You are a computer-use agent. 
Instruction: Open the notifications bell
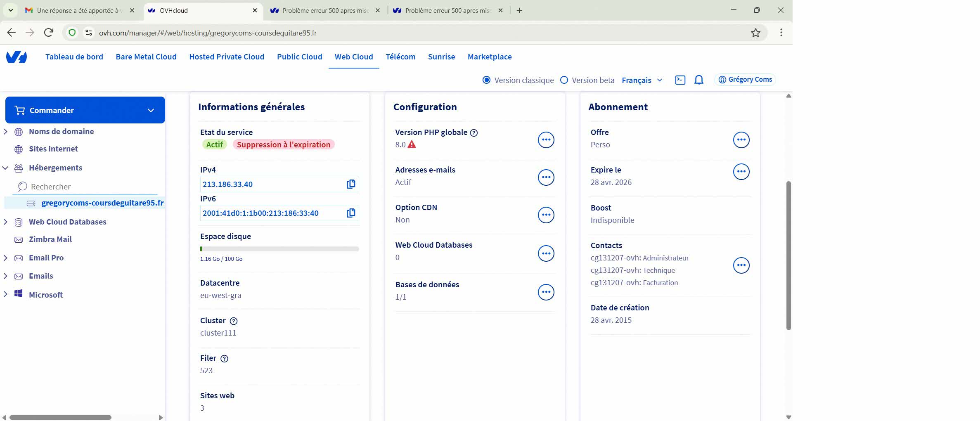coord(698,80)
